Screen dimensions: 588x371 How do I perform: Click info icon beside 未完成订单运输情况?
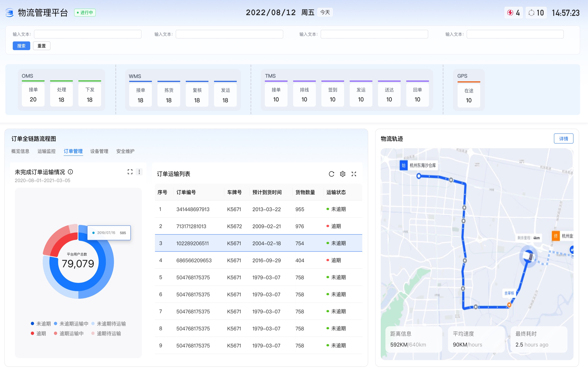tap(70, 172)
